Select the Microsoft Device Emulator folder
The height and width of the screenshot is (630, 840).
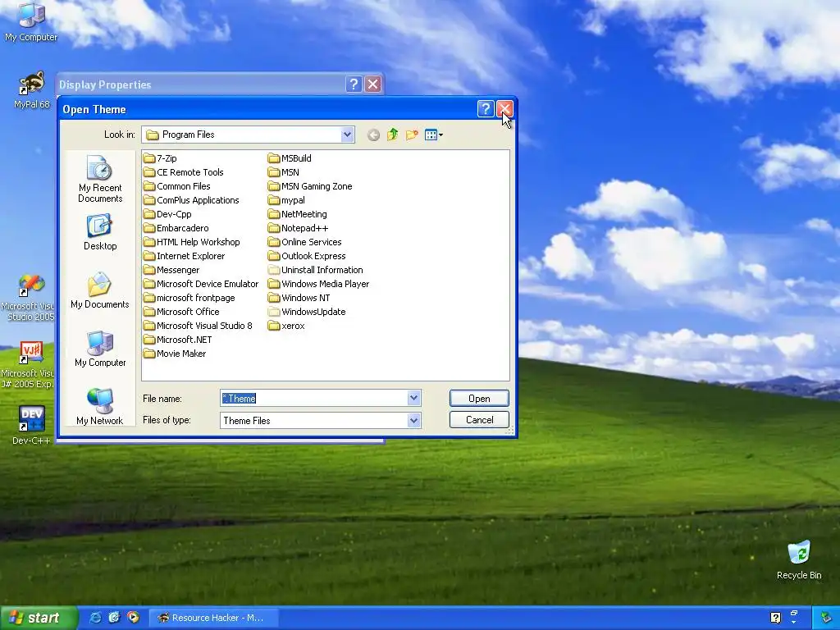pyautogui.click(x=201, y=284)
